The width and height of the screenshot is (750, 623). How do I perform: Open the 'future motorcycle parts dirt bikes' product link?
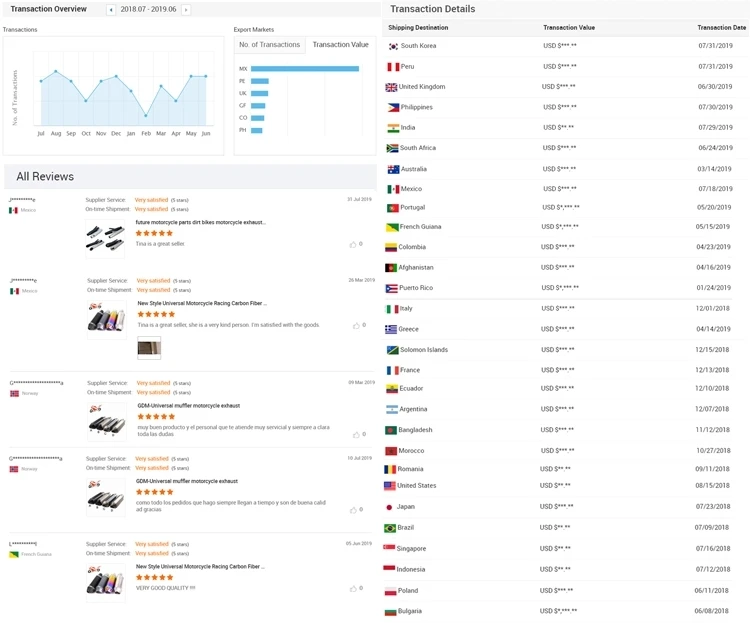200,222
